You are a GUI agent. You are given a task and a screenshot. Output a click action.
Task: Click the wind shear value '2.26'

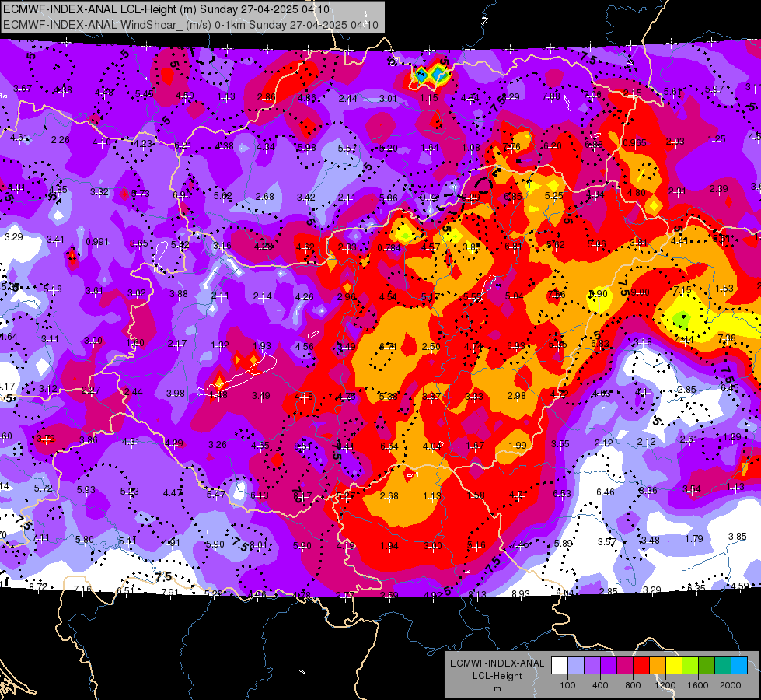point(60,140)
